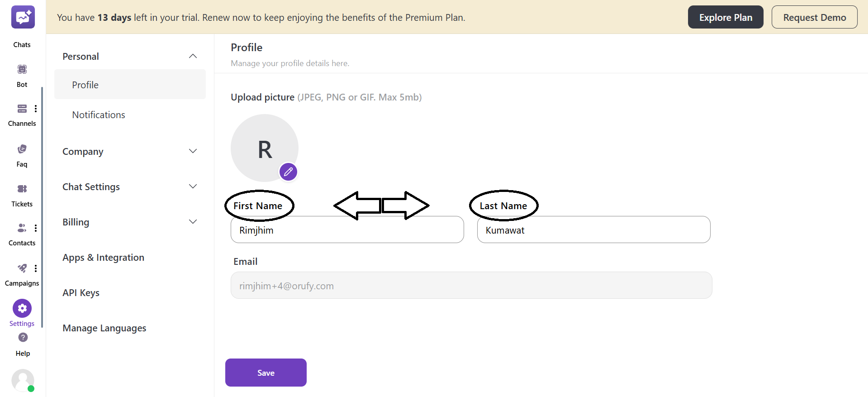The height and width of the screenshot is (397, 868).
Task: Switch to the Notifications tab
Action: 98,115
